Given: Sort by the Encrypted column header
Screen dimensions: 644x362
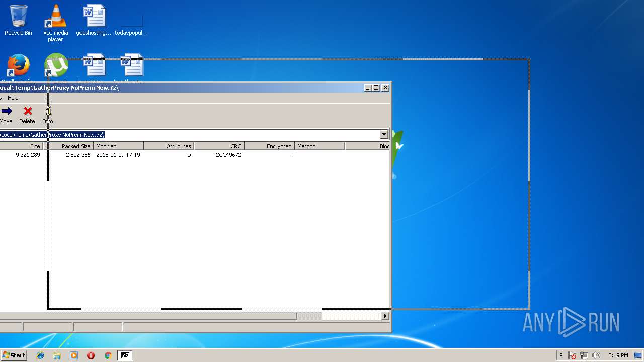Looking at the screenshot, I should (x=269, y=146).
